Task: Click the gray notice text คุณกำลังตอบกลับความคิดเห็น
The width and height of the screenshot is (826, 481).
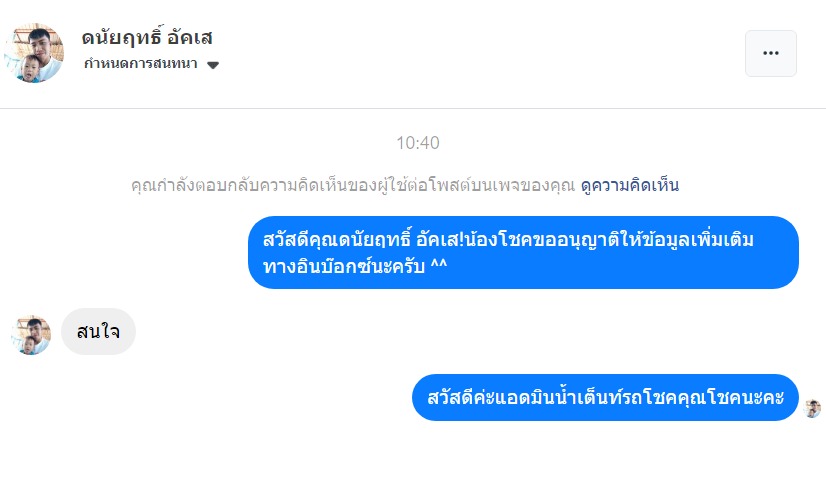Action: pyautogui.click(x=354, y=185)
